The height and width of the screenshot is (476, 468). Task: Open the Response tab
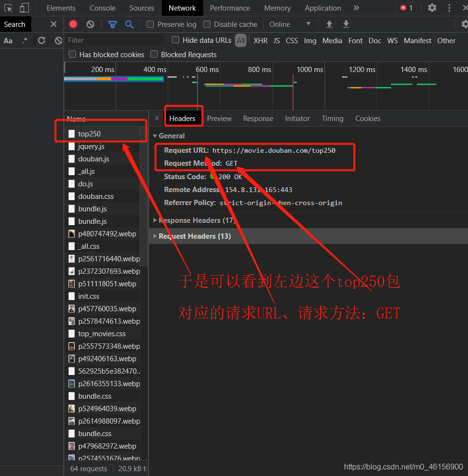[258, 118]
